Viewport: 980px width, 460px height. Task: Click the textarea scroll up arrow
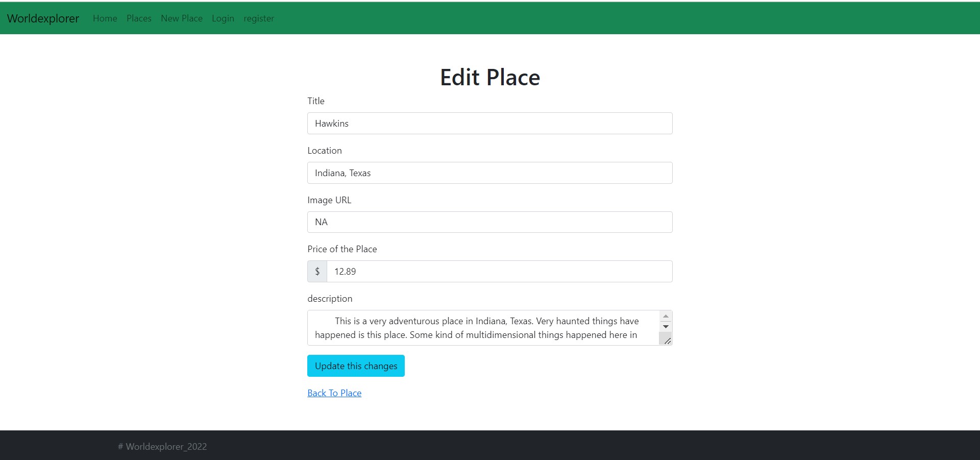(x=666, y=316)
